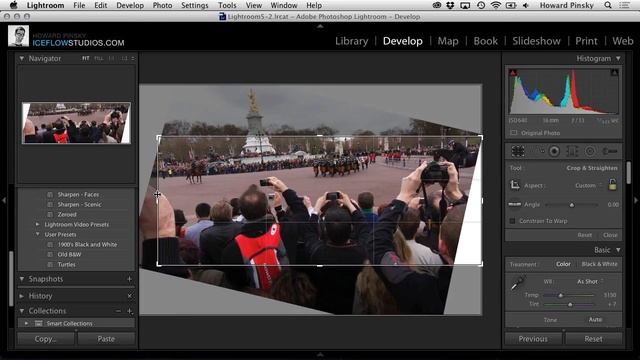
Task: Open Spotlight search magnifier icon
Action: point(608,5)
